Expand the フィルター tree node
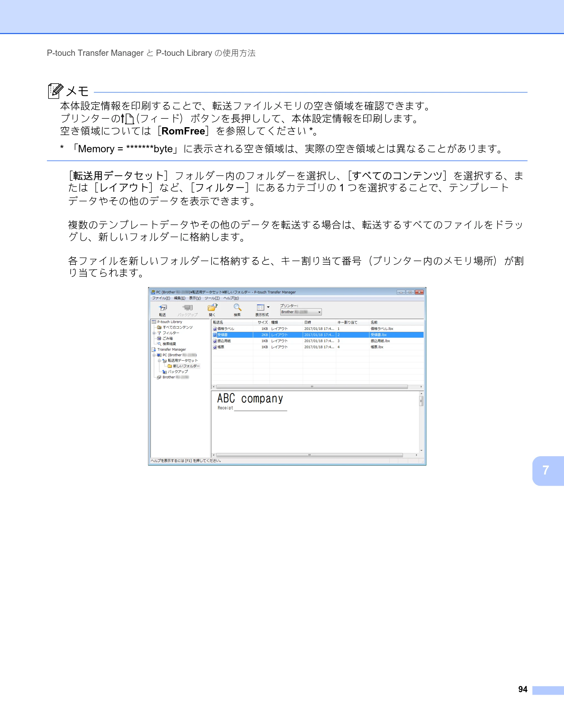 pos(154,333)
